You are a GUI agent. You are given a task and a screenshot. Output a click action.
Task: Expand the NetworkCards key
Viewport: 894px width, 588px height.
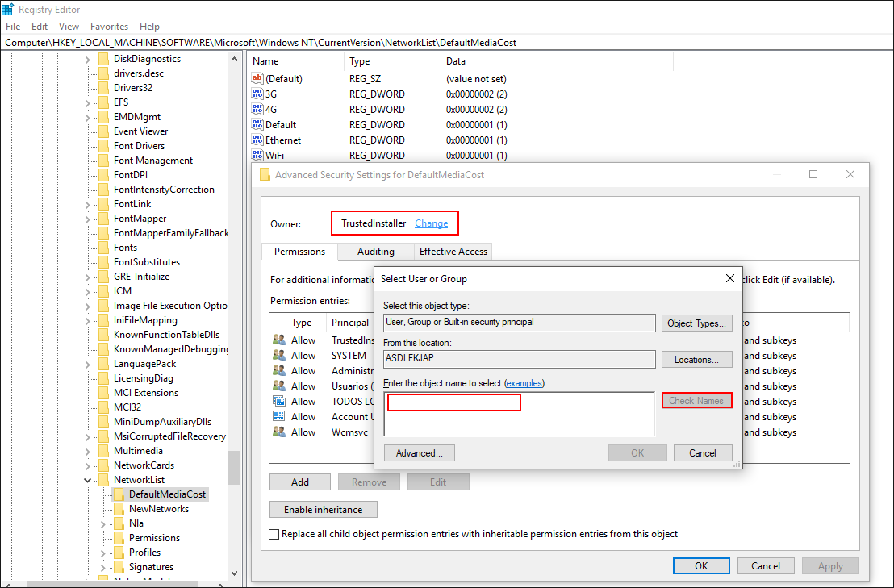point(87,465)
